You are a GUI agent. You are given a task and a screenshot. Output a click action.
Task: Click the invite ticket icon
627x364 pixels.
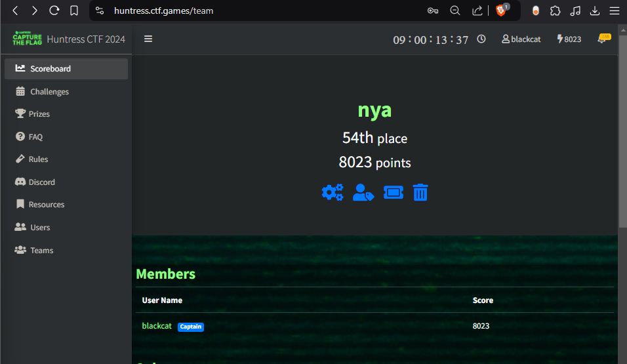(394, 192)
